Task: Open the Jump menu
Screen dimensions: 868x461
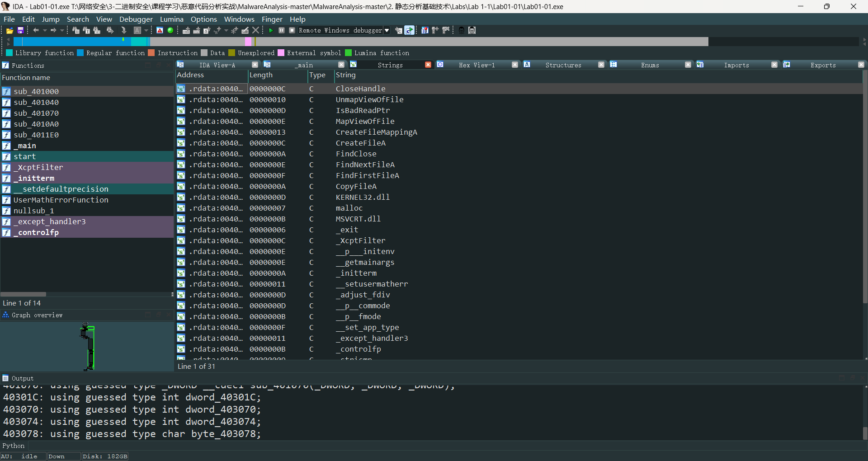Action: click(x=51, y=19)
